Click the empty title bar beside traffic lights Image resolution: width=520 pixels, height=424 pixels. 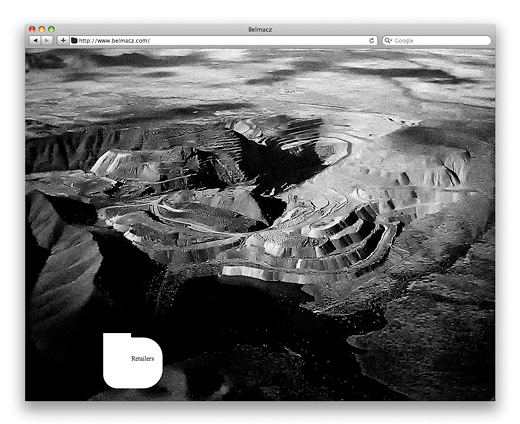click(150, 29)
